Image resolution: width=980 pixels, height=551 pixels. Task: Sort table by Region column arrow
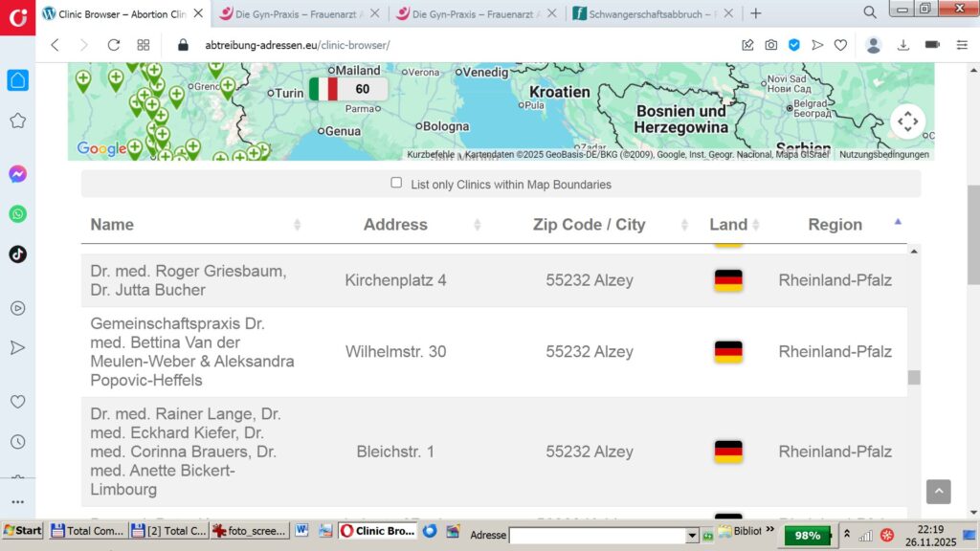coord(897,222)
